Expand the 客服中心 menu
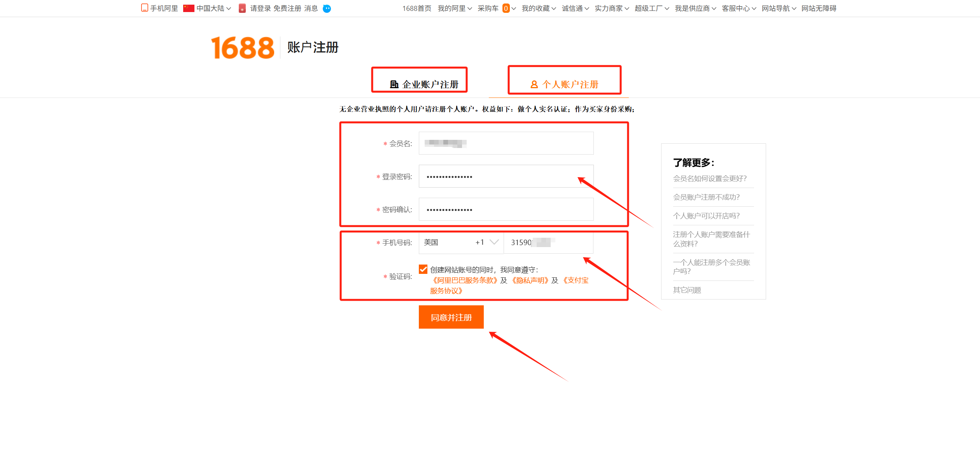Image resolution: width=980 pixels, height=458 pixels. 739,8
